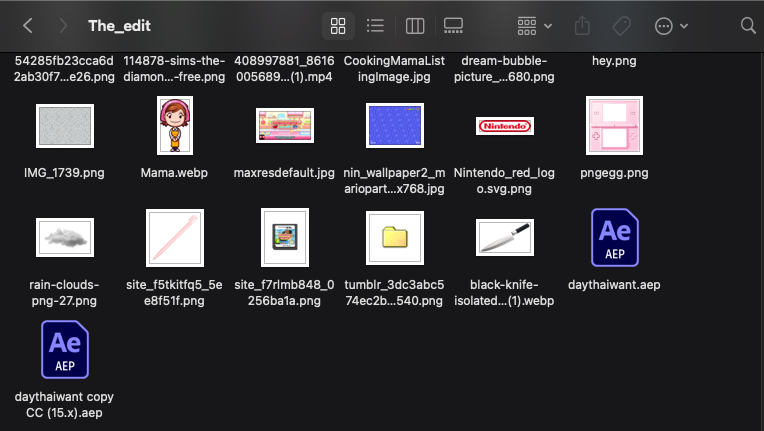
Task: Switch to icon grid view
Action: tap(338, 26)
